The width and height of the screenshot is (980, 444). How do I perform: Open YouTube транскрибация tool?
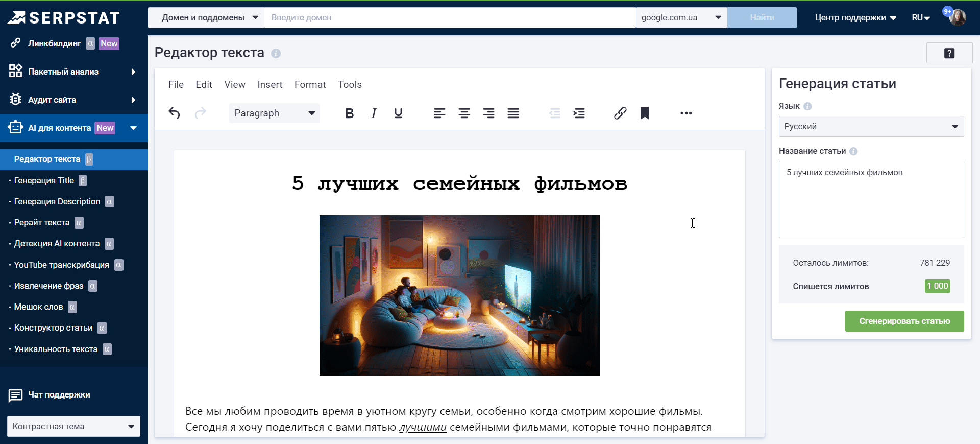61,265
